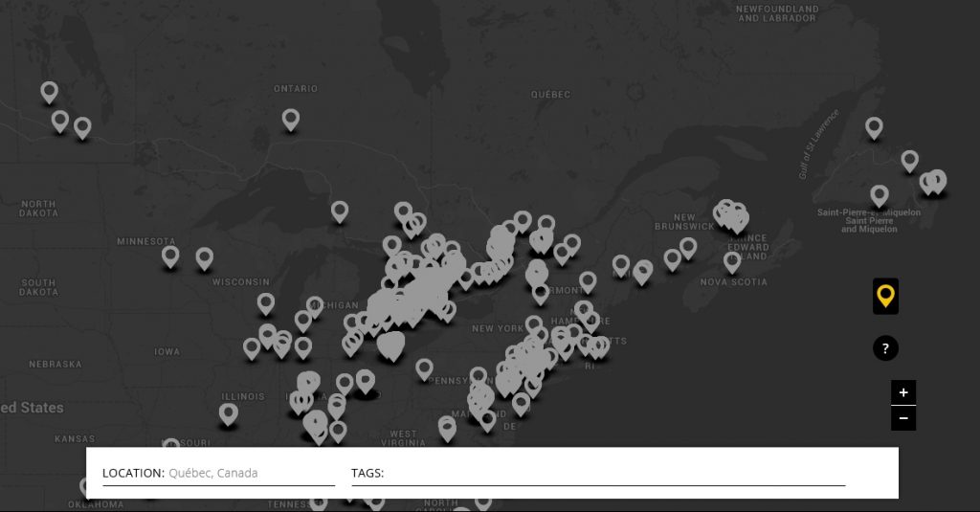Select the pin below-right of the Wisconsin label
This screenshot has width=980, height=512.
click(x=266, y=302)
